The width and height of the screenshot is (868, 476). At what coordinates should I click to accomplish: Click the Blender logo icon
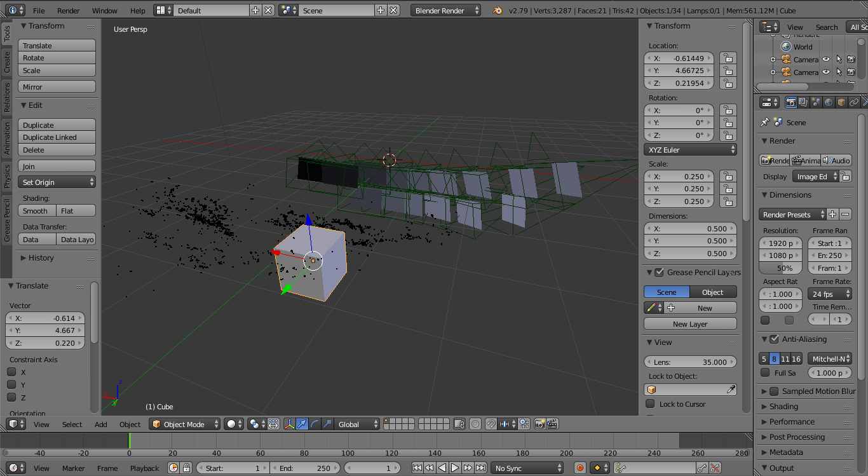498,10
